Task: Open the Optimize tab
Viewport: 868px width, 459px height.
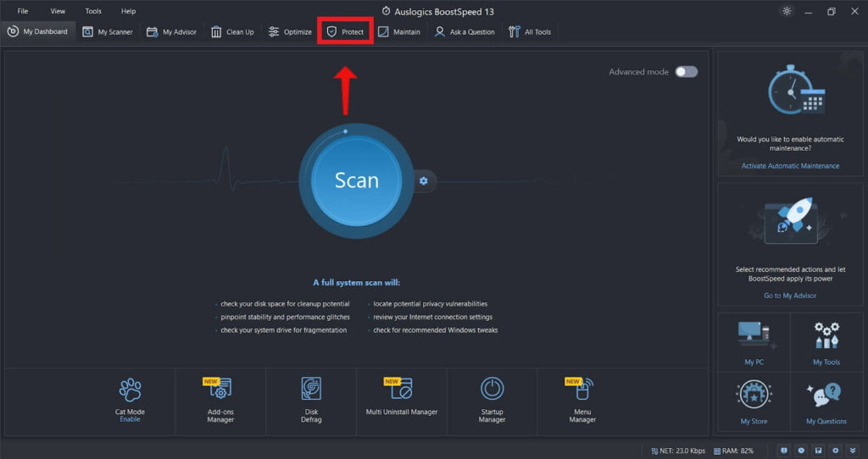Action: (x=290, y=32)
